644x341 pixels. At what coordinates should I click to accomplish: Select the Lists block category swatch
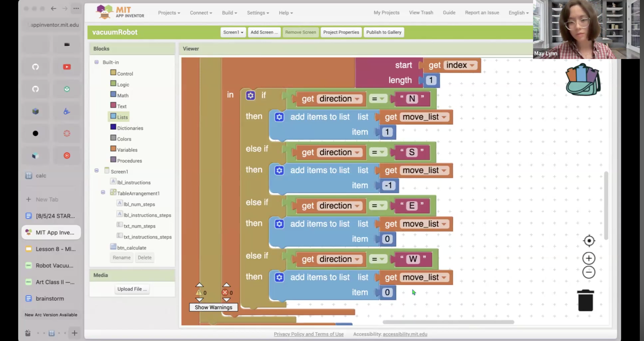[x=113, y=116]
